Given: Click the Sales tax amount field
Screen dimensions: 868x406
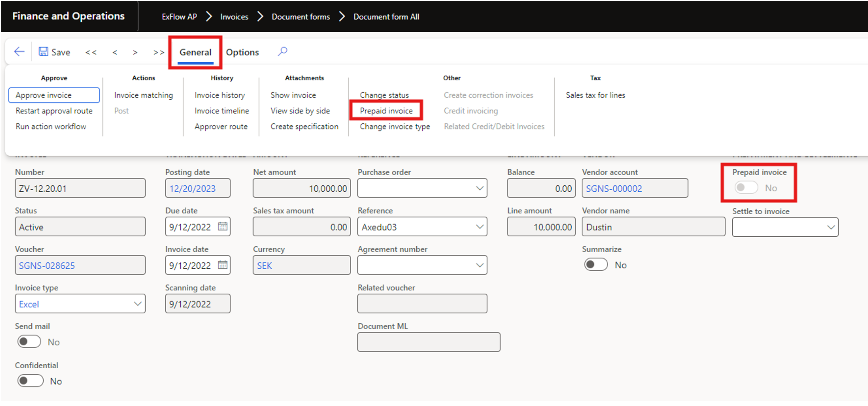Looking at the screenshot, I should 302,227.
